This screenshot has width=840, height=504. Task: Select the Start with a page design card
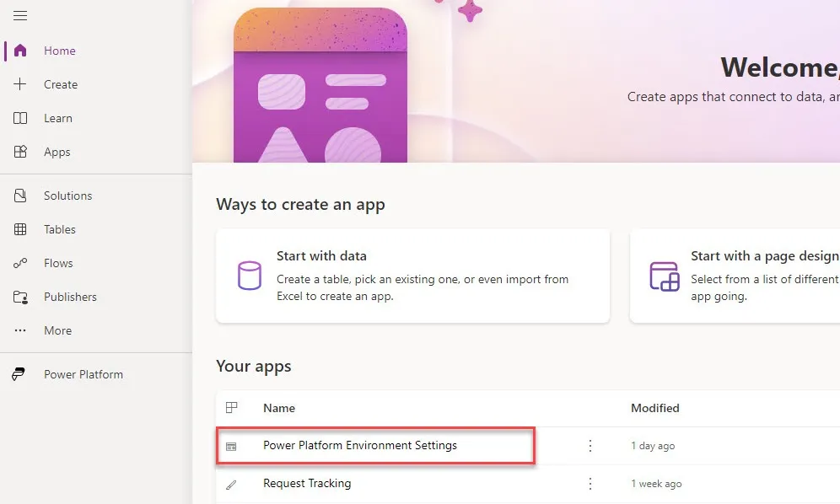pyautogui.click(x=734, y=276)
